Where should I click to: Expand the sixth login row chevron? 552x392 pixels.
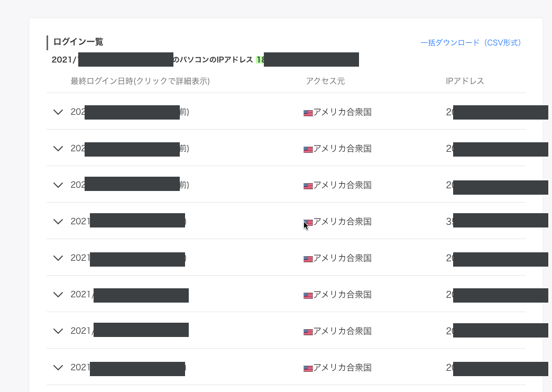pos(58,295)
